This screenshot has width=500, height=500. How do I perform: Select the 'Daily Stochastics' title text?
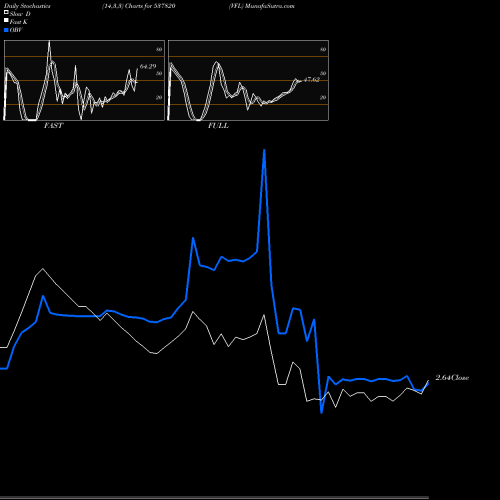[27, 6]
